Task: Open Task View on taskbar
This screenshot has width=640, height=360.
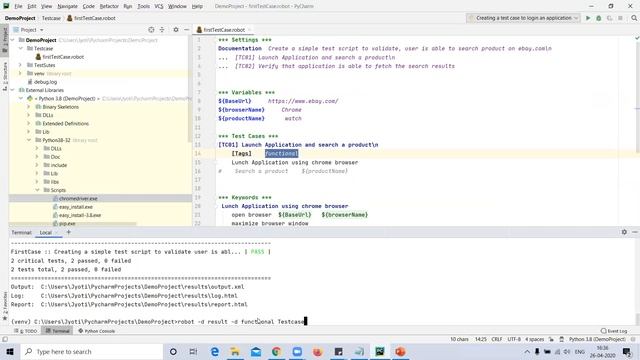Action: tap(193, 351)
